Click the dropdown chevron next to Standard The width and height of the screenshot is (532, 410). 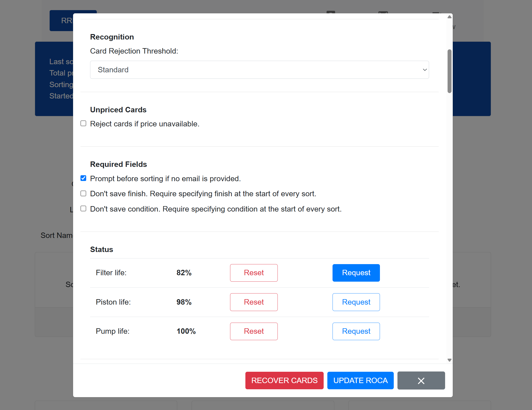pyautogui.click(x=425, y=70)
